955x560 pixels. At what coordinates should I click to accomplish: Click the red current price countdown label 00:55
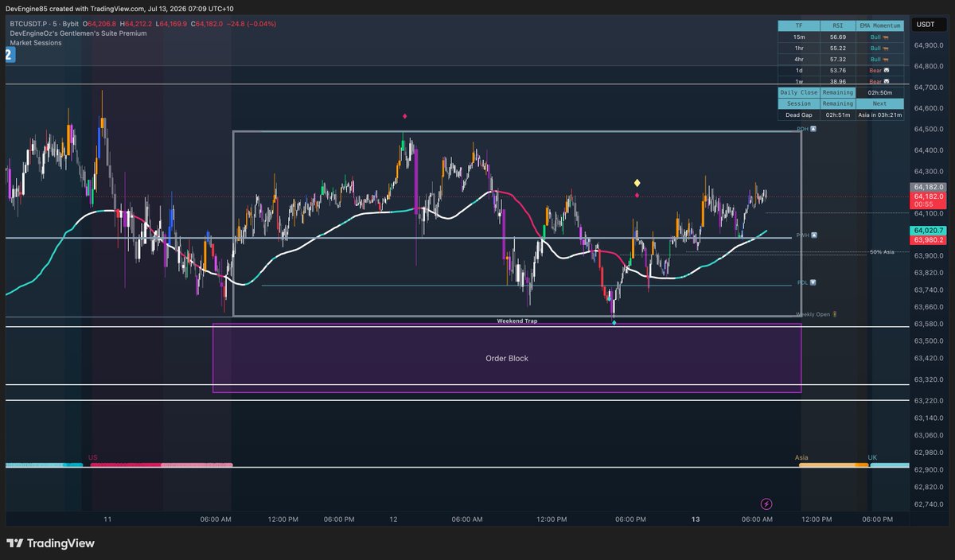[x=928, y=200]
